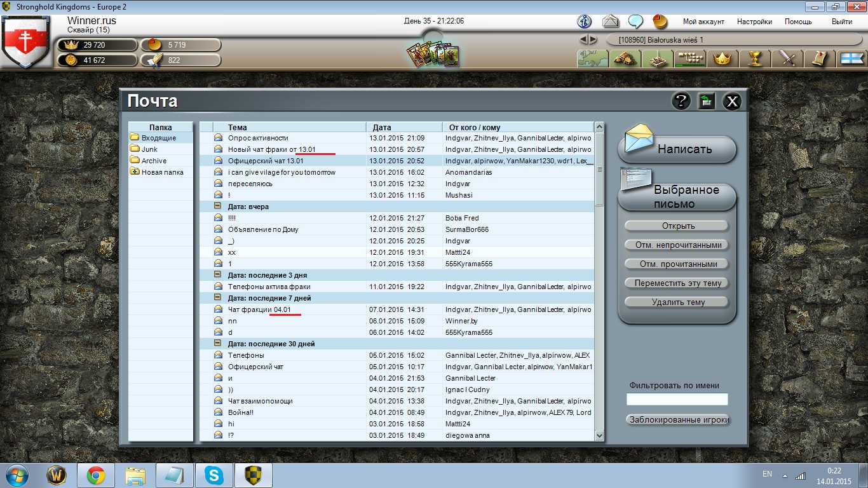Sort mail by Тема column header
This screenshot has height=488, width=868.
(x=289, y=127)
